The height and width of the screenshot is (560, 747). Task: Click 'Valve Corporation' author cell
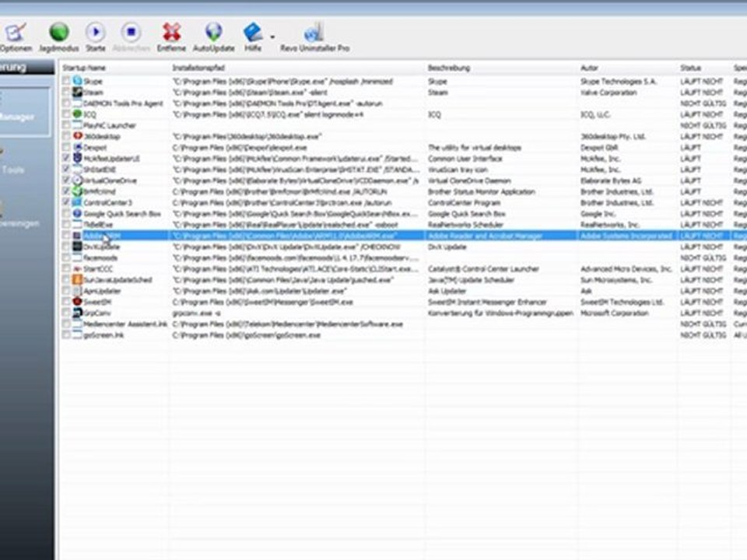tap(608, 92)
